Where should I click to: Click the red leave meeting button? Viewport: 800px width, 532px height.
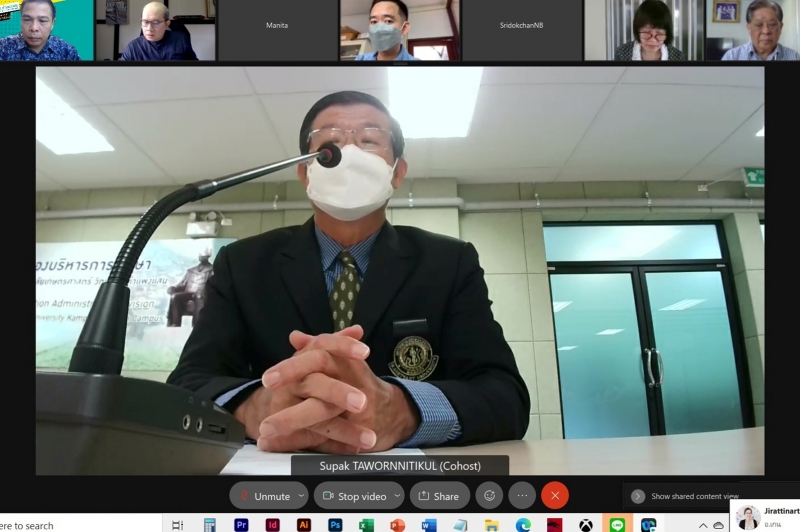(x=555, y=496)
